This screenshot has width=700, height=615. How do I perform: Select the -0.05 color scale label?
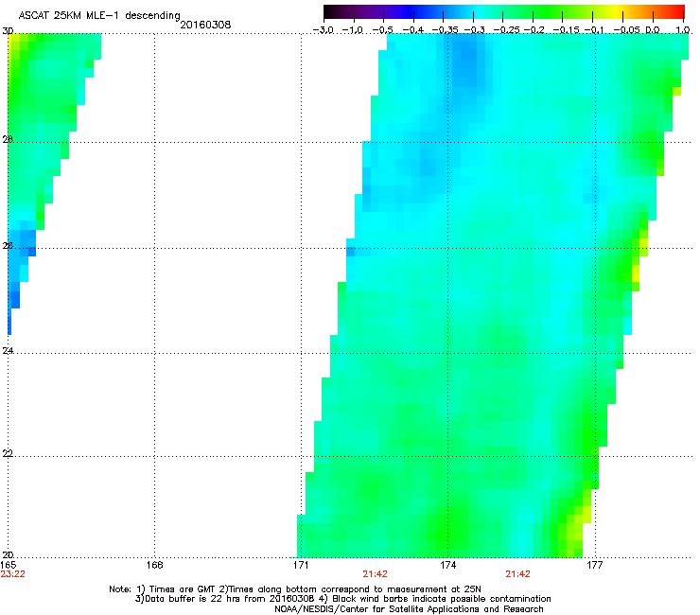point(627,30)
